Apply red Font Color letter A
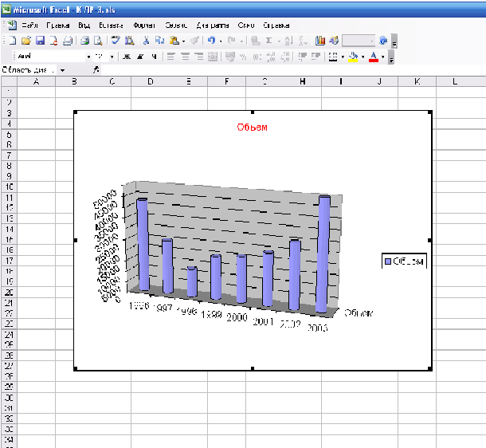This screenshot has width=486, height=448. click(374, 57)
